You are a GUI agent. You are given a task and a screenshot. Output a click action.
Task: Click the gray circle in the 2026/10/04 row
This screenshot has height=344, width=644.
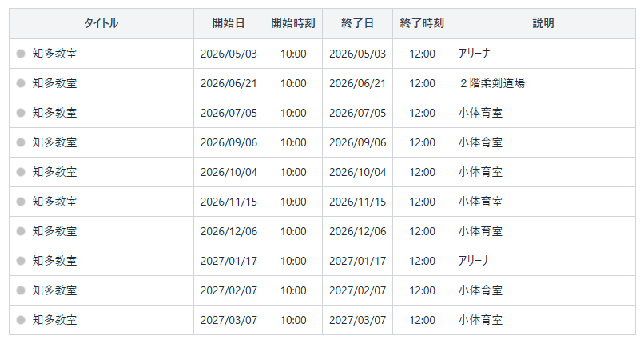(x=21, y=172)
